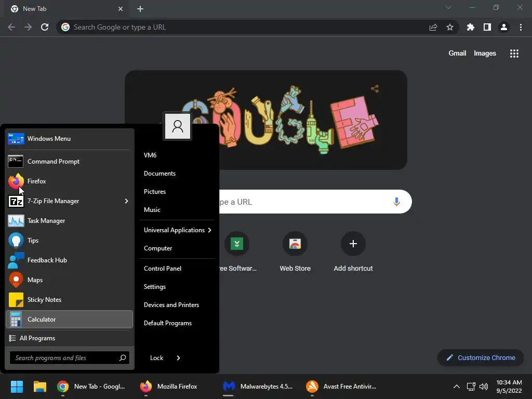
Task: Launch Task Manager from start menu
Action: click(x=69, y=220)
